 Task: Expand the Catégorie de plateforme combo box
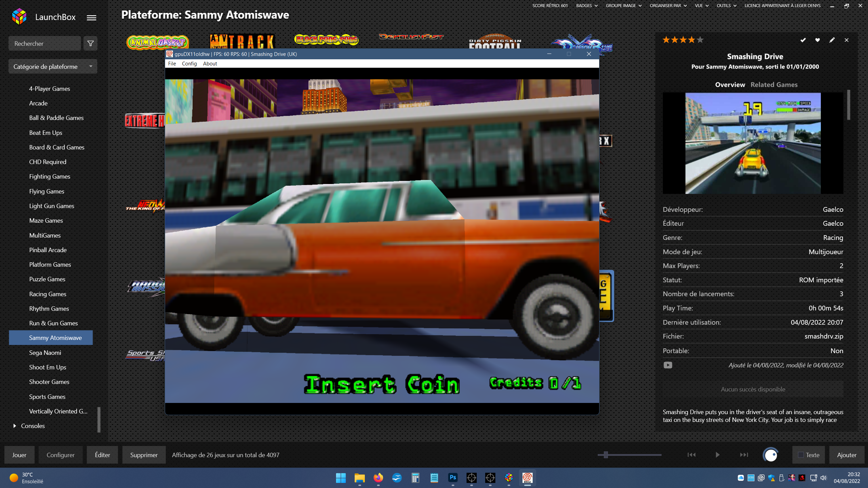point(53,66)
